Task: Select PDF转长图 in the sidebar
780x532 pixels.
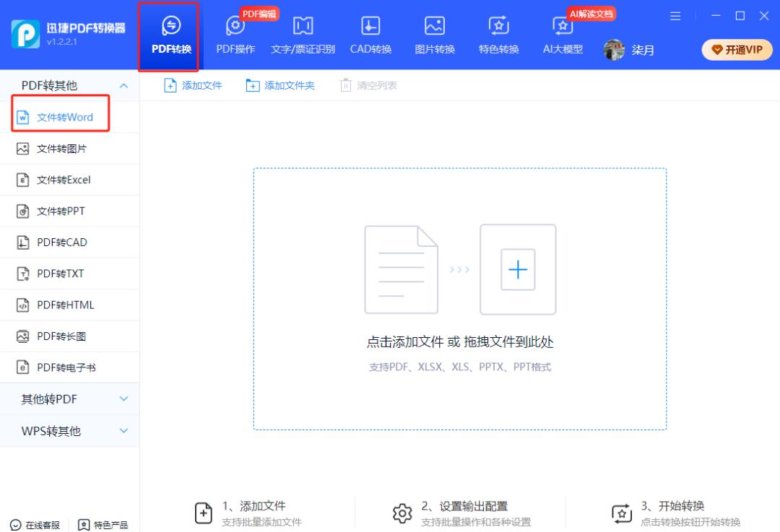Action: click(69, 336)
